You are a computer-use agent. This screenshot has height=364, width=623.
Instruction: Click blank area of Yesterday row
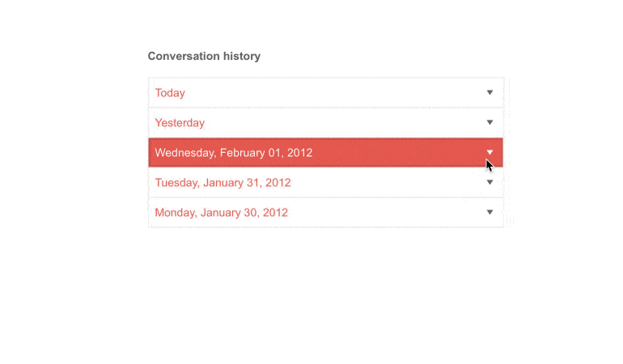(x=340, y=123)
